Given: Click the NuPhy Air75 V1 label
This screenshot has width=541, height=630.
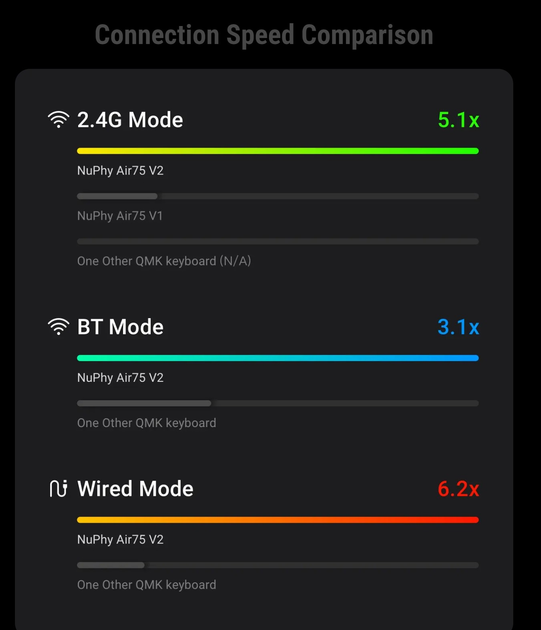Looking at the screenshot, I should point(120,216).
